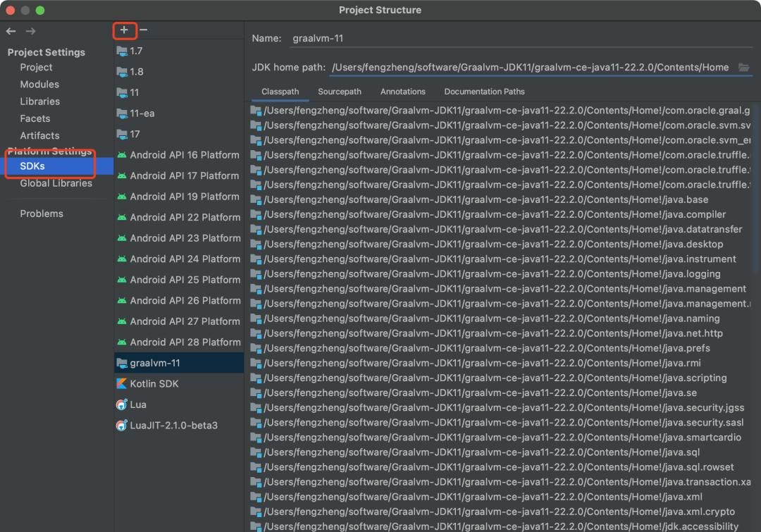The image size is (761, 532).
Task: Open the Problems section
Action: click(x=42, y=214)
